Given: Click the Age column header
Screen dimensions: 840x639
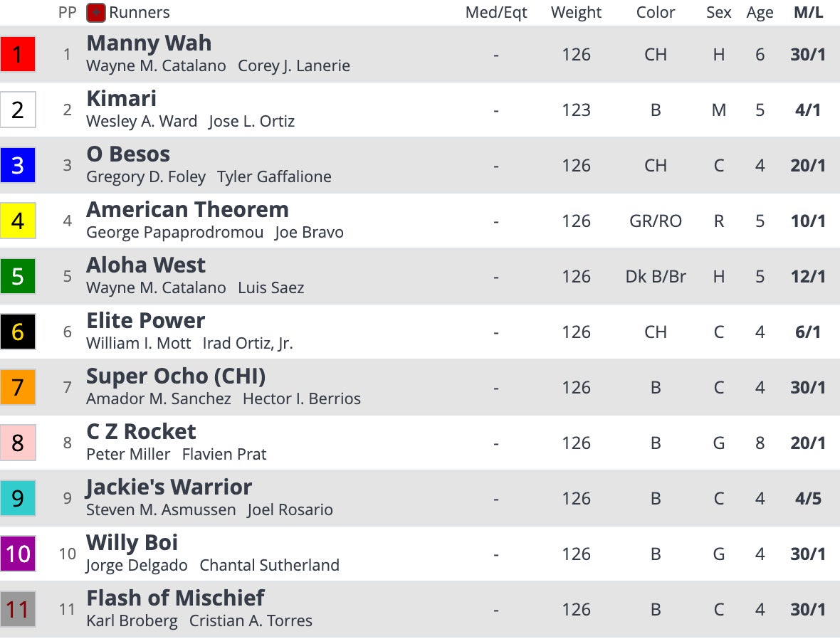Looking at the screenshot, I should click(x=760, y=13).
